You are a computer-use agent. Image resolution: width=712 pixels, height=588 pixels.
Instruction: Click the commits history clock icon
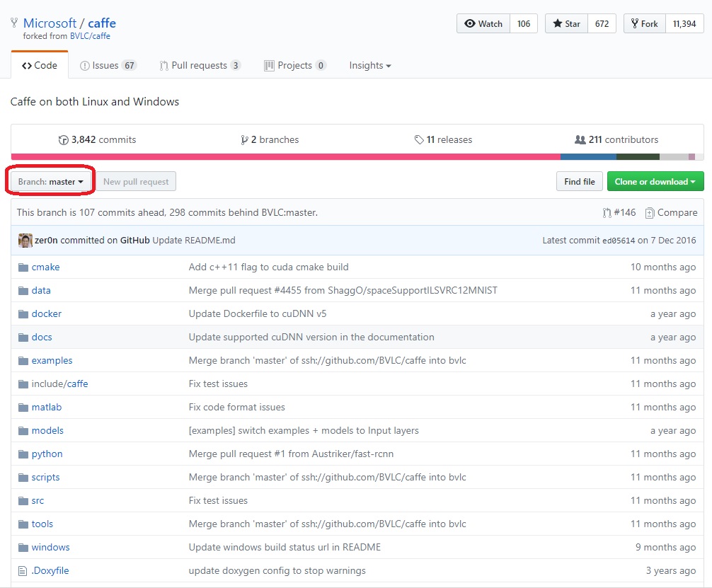(x=64, y=140)
